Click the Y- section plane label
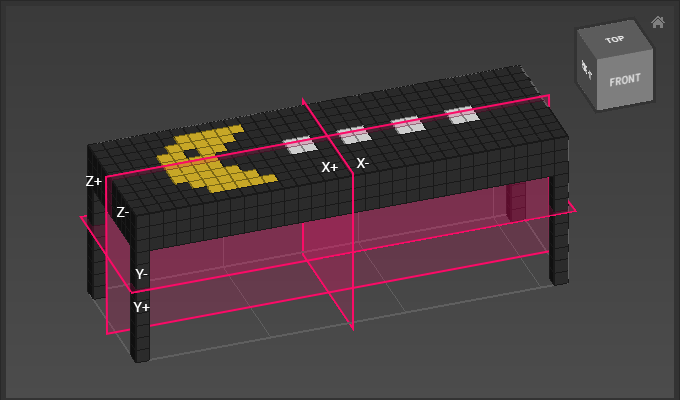Image resolution: width=680 pixels, height=400 pixels. (x=142, y=274)
